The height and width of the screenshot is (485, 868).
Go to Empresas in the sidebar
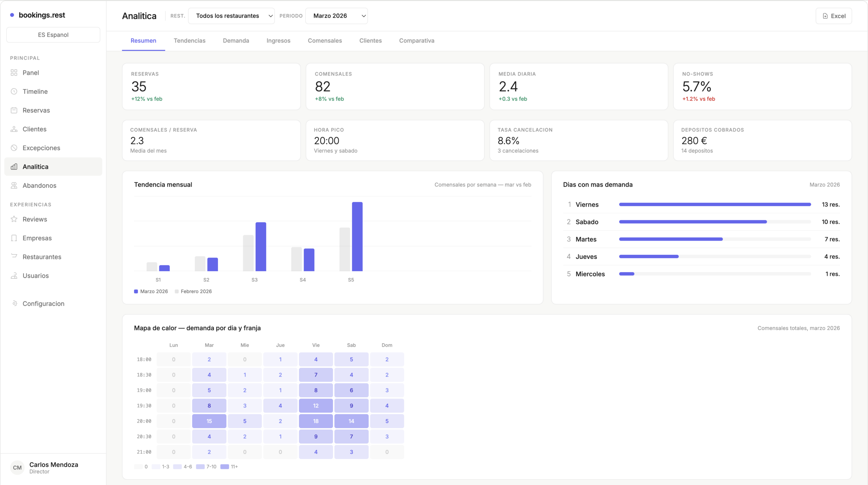[x=53, y=238]
